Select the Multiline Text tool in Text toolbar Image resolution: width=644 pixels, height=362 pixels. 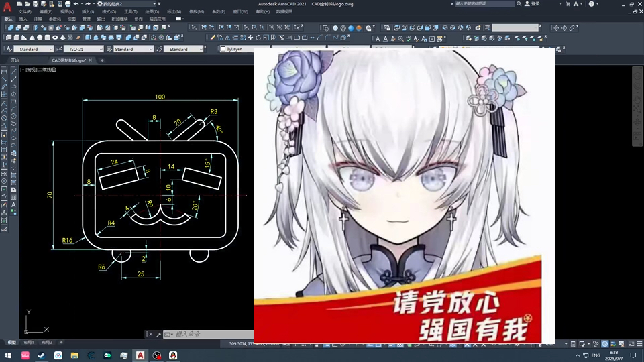378,39
